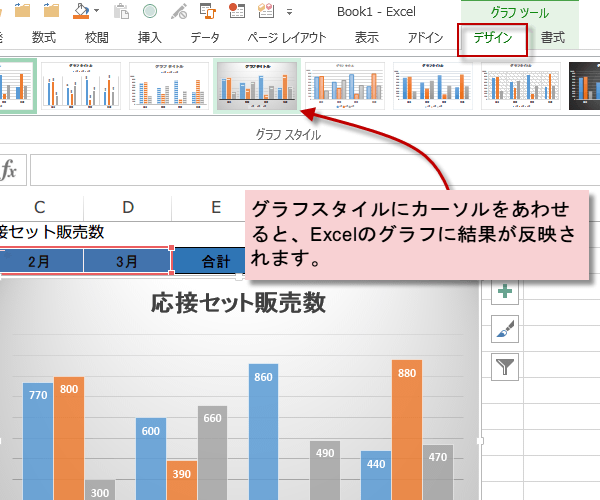
Task: Click into the formula bar input
Action: 315,169
